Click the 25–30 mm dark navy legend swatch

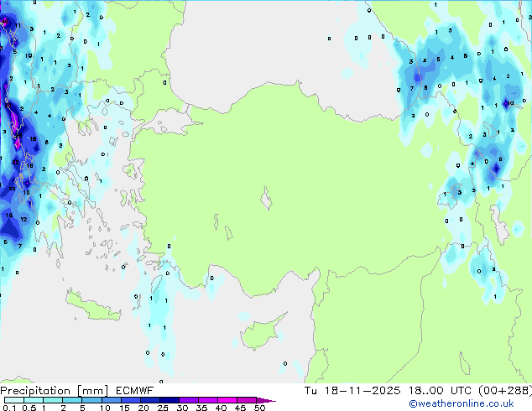[x=169, y=400]
